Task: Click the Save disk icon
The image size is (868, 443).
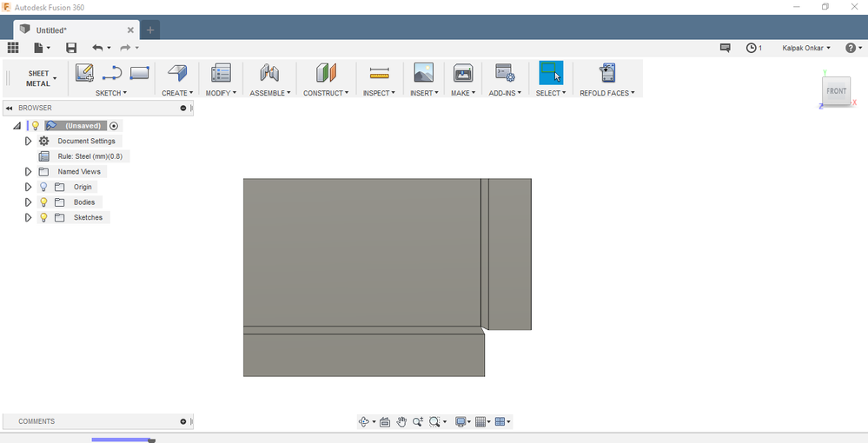Action: [71, 48]
